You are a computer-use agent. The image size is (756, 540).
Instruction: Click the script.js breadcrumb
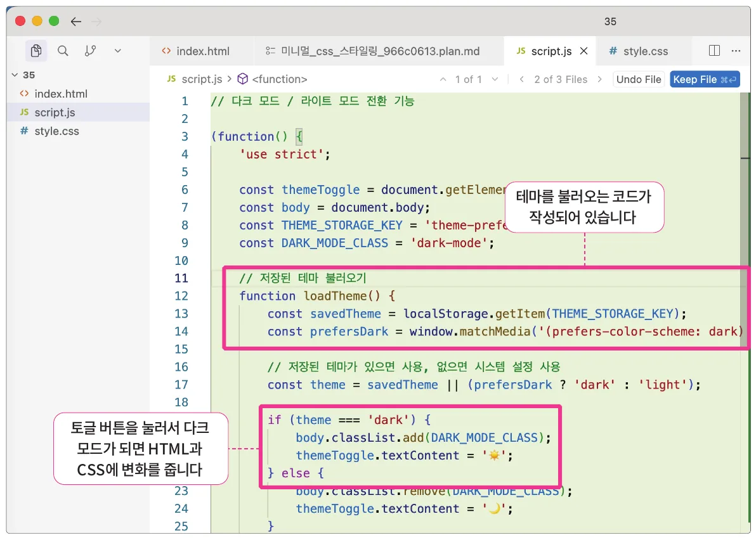click(x=195, y=79)
